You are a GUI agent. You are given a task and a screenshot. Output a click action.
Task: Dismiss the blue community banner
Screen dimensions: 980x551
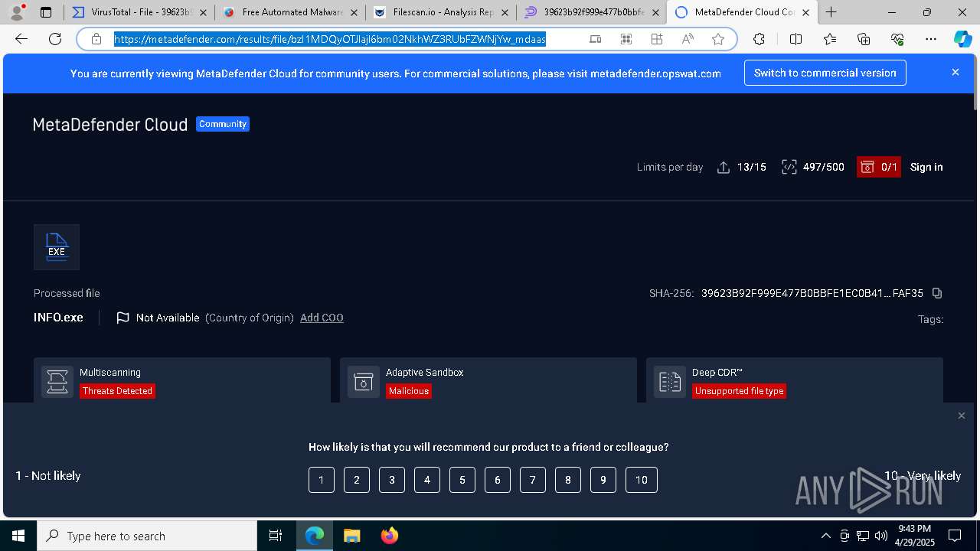955,72
